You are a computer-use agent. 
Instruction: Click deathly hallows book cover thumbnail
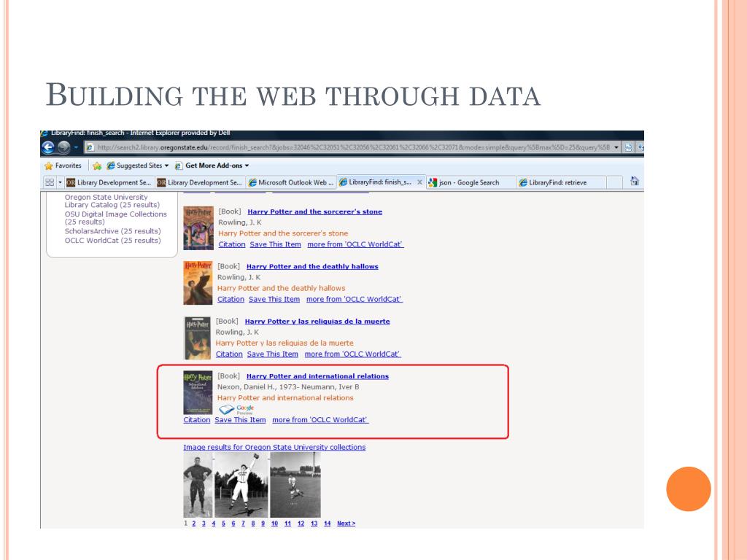(x=198, y=283)
